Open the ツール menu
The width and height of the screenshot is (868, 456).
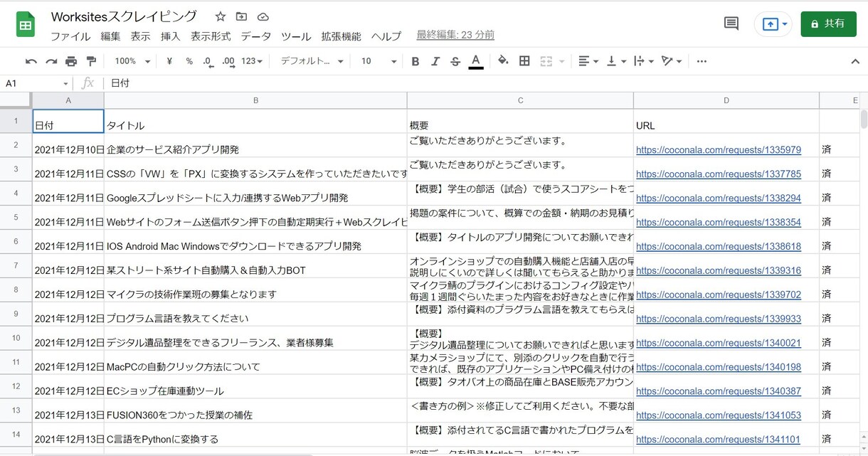(296, 36)
